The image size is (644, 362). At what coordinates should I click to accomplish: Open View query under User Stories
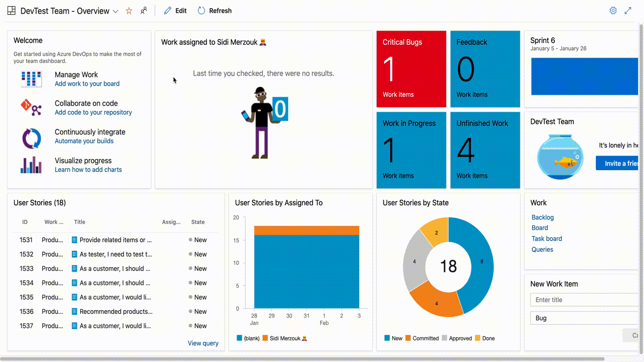point(203,343)
